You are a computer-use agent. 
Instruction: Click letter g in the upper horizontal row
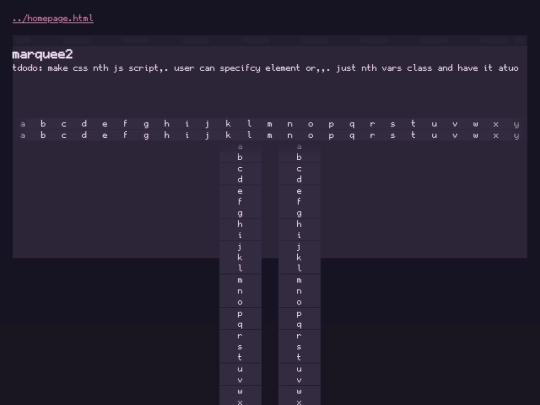pos(146,124)
